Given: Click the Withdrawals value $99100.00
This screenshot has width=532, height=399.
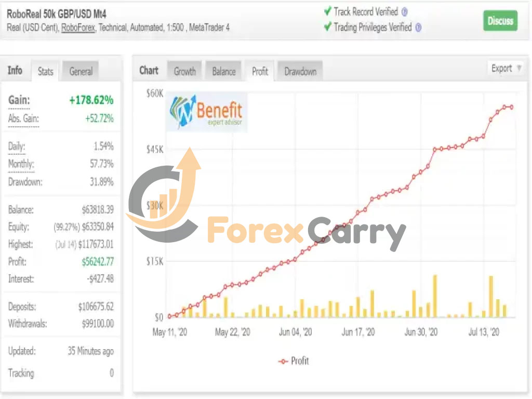Looking at the screenshot, I should pyautogui.click(x=98, y=324).
